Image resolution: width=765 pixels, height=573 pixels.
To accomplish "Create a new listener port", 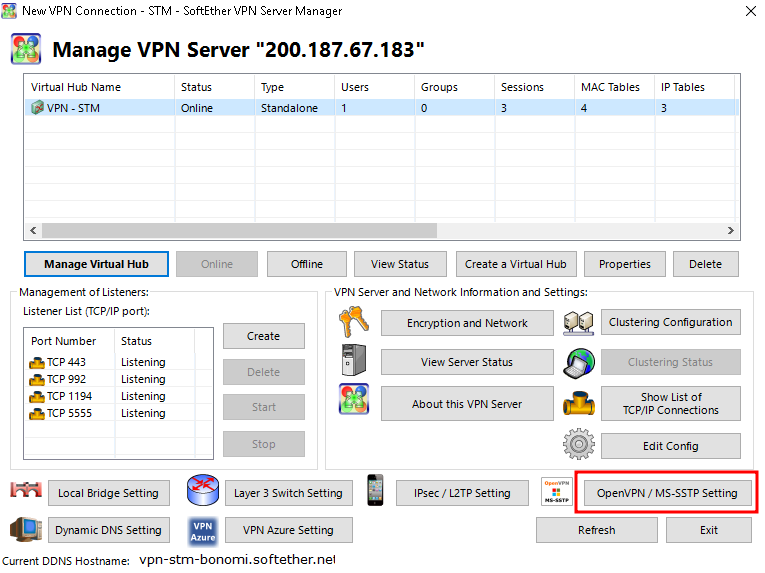I will click(x=263, y=336).
